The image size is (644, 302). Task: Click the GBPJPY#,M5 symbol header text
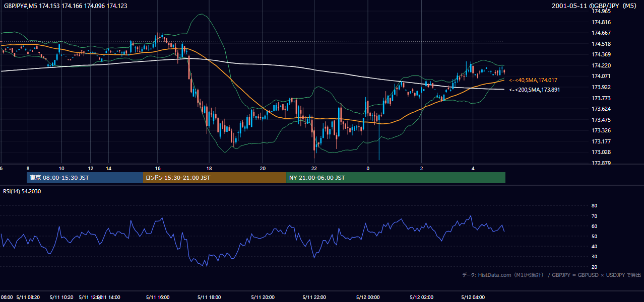[x=66, y=6]
